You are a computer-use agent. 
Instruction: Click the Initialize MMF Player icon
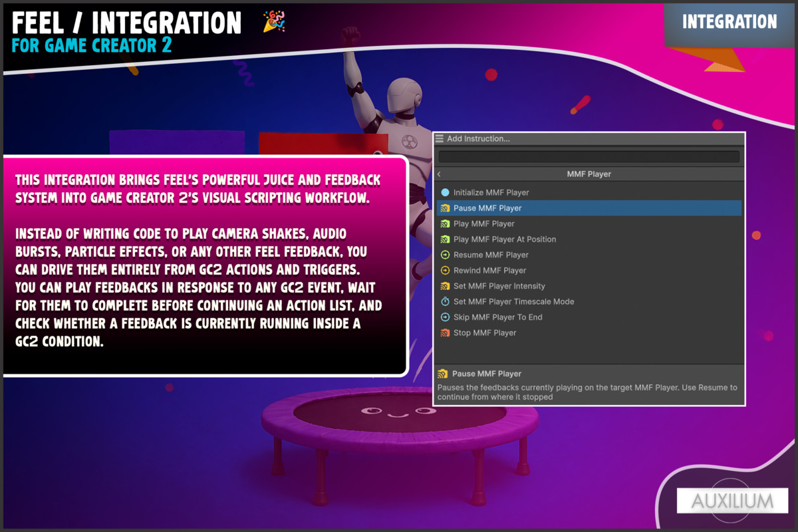click(445, 192)
